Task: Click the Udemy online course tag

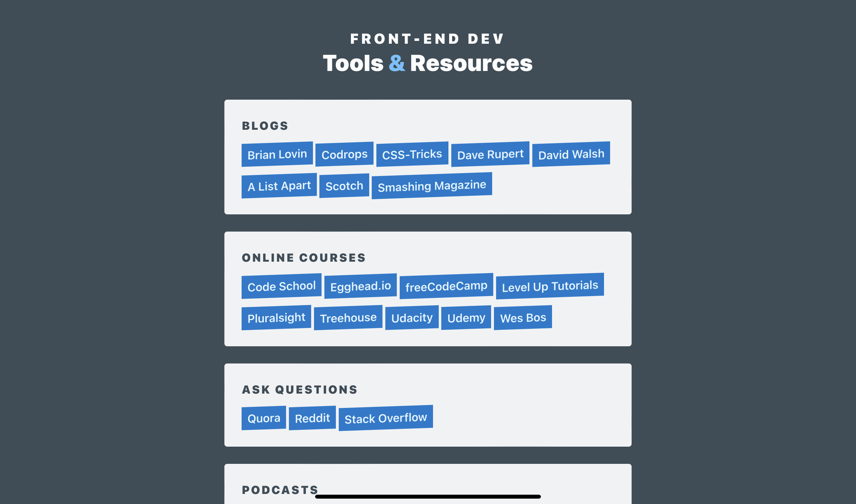Action: coord(467,317)
